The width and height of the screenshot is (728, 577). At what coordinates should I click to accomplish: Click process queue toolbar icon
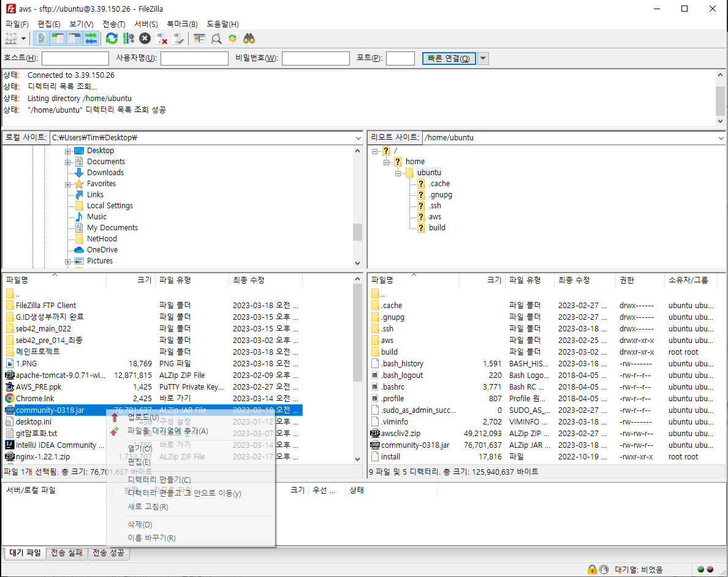click(x=129, y=39)
